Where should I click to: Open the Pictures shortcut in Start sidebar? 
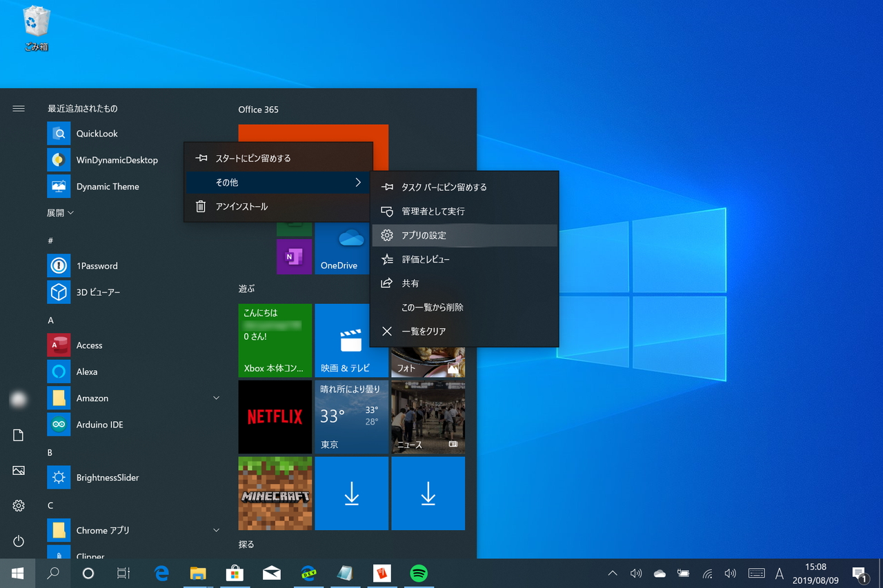[x=19, y=471]
